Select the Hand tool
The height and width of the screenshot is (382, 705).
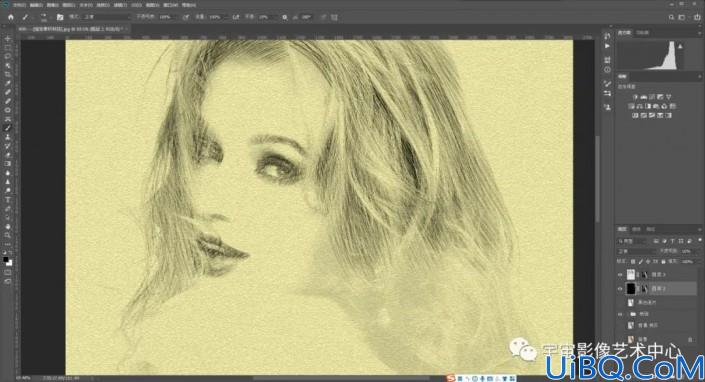click(x=8, y=227)
